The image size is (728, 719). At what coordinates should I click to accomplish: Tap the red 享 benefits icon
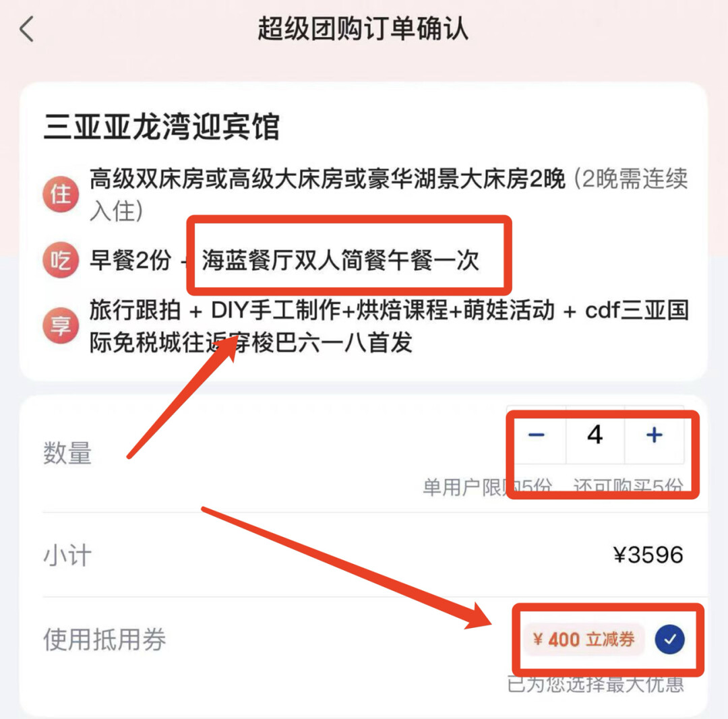(x=61, y=325)
